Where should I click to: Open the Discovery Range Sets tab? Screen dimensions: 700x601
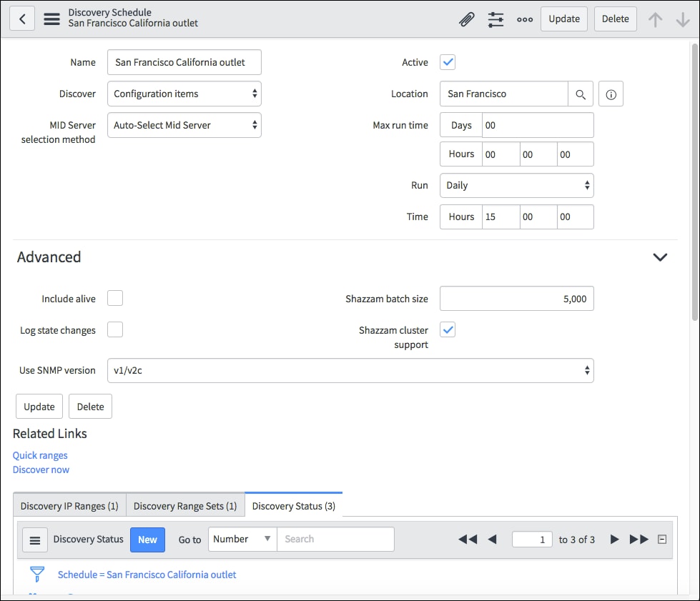coord(185,505)
